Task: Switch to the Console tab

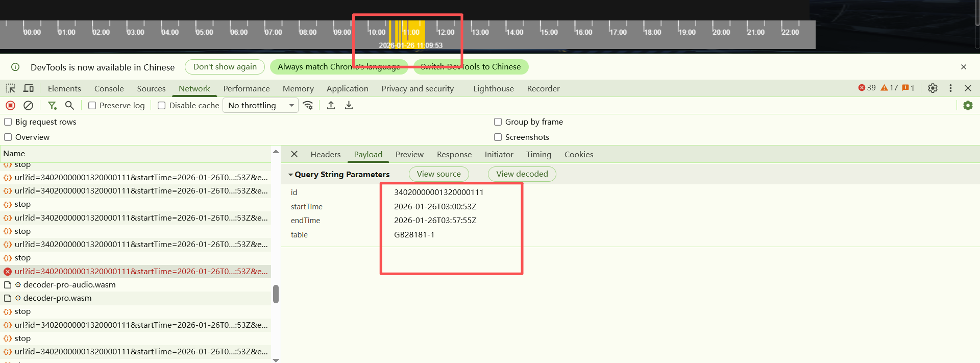Action: click(109, 88)
